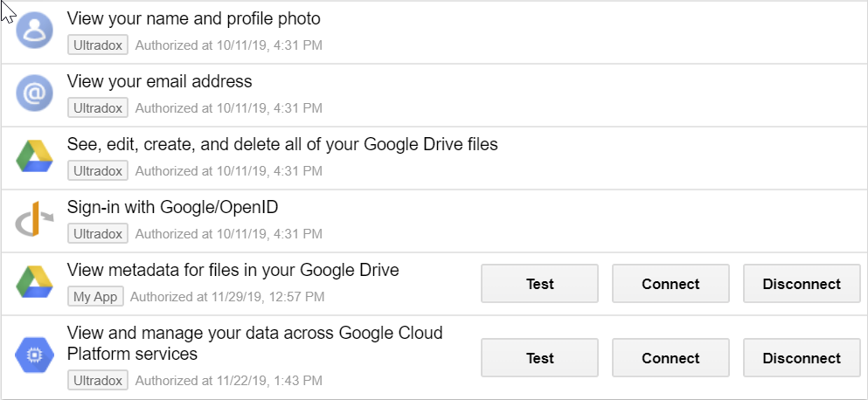Select the 'View your email address' entry
Image resolution: width=868 pixels, height=400 pixels.
434,95
